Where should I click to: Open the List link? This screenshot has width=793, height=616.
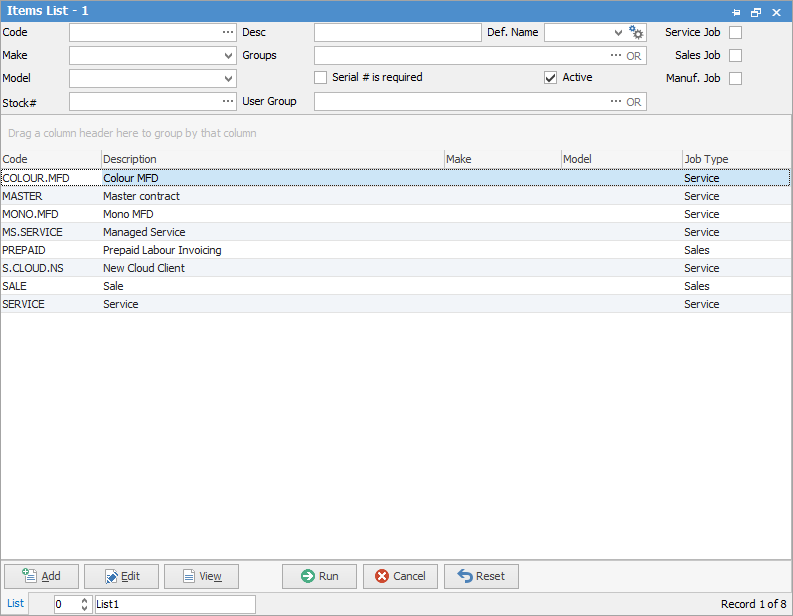[x=15, y=603]
